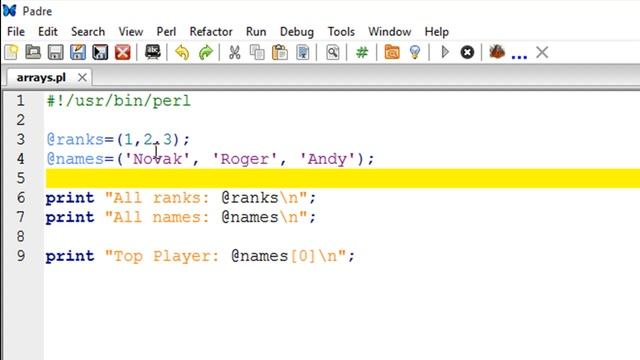Click 'Top Player:' text on line 9

click(x=166, y=256)
